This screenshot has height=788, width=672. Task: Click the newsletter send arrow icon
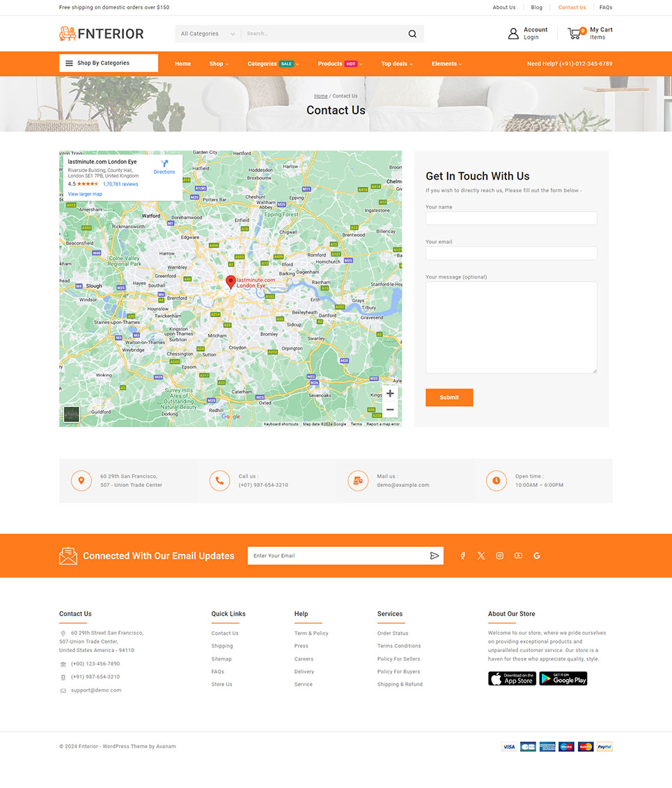pyautogui.click(x=434, y=556)
